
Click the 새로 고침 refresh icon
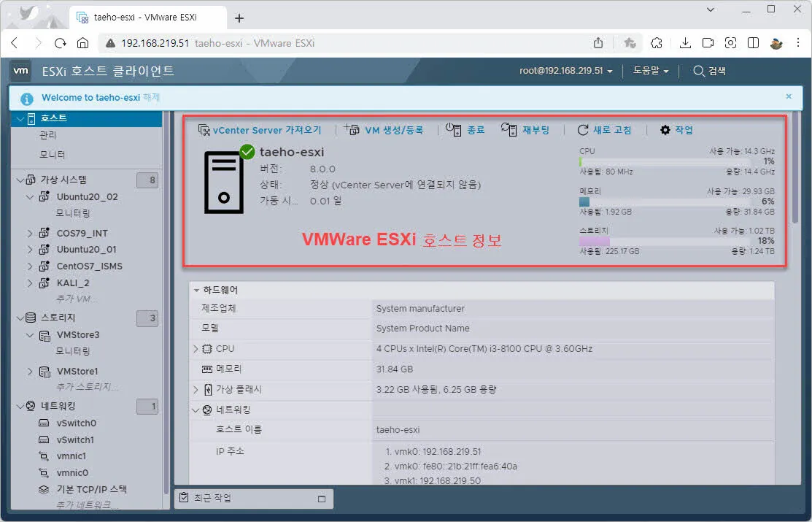[582, 129]
